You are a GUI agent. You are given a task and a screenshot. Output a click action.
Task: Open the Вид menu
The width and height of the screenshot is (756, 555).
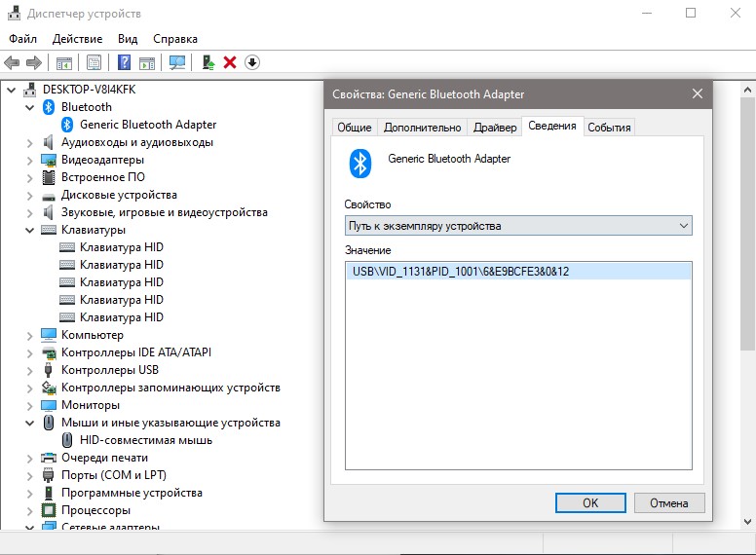128,39
